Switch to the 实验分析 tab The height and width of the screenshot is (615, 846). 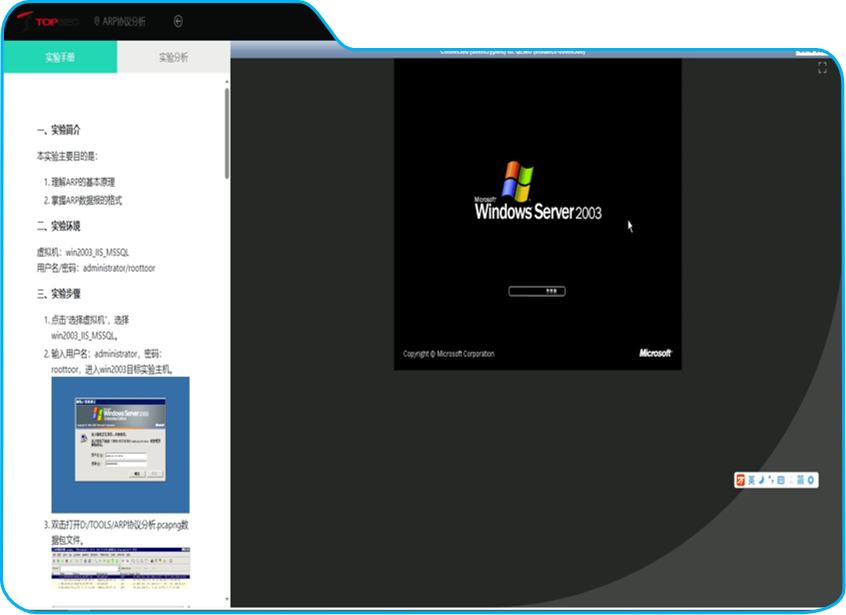(173, 57)
